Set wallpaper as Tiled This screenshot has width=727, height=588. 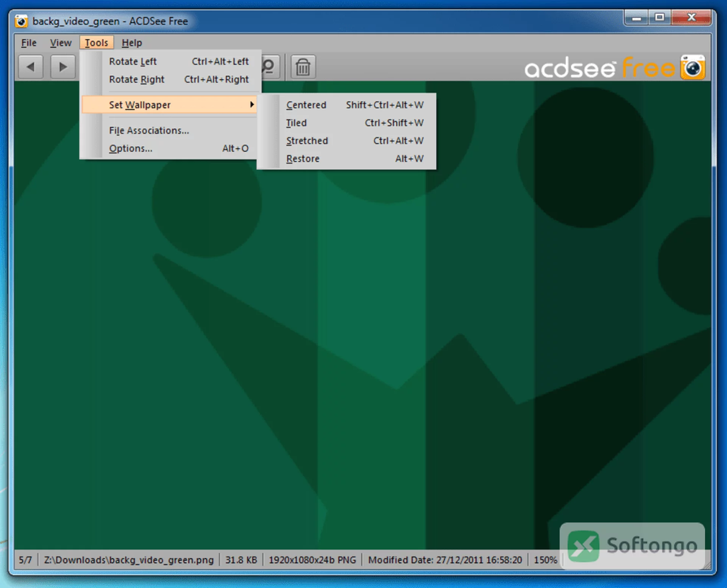[347, 123]
